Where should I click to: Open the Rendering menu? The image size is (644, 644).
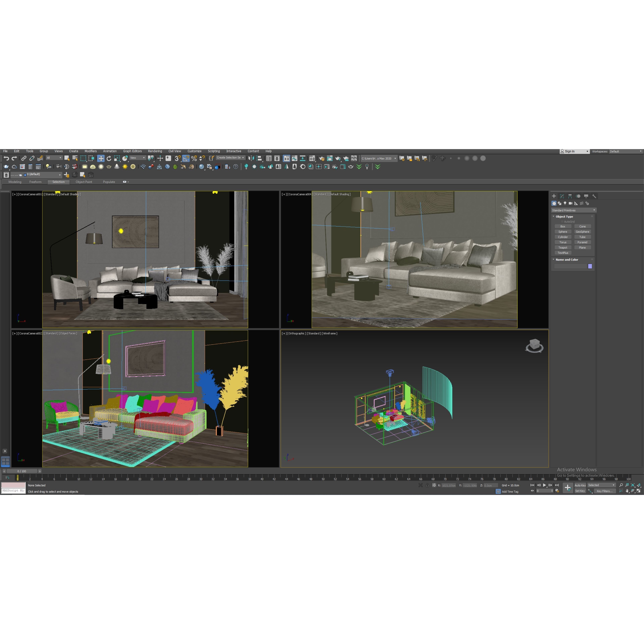tap(155, 151)
